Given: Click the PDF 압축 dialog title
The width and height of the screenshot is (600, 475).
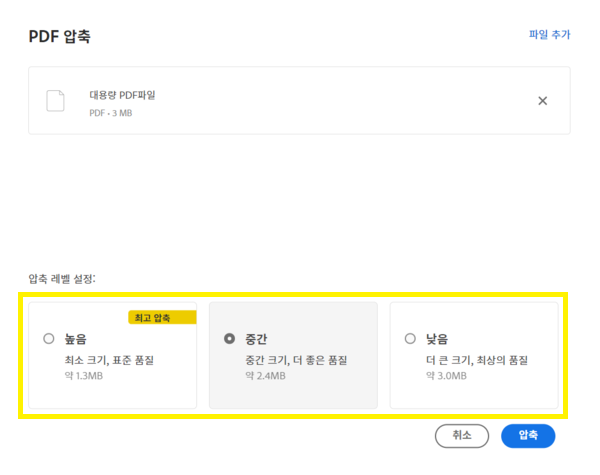Looking at the screenshot, I should [x=60, y=37].
